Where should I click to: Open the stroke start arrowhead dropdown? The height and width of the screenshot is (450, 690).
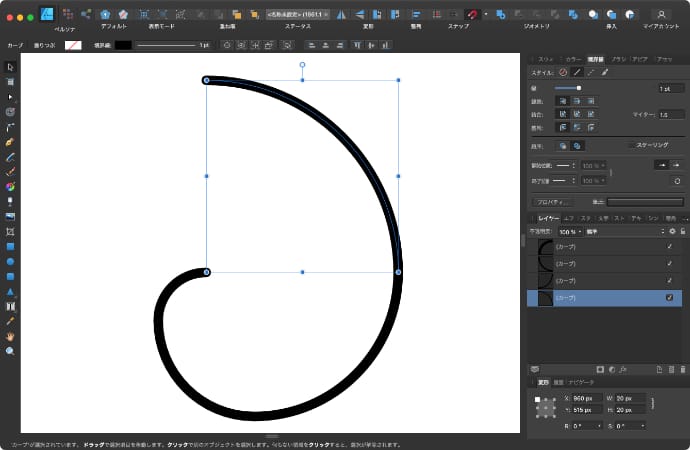(566, 165)
